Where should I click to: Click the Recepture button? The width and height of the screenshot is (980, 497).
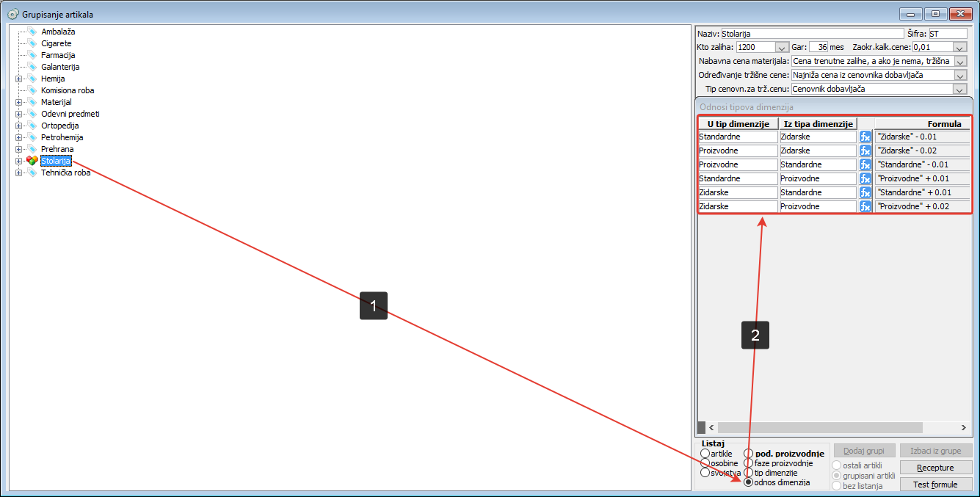[x=935, y=468]
